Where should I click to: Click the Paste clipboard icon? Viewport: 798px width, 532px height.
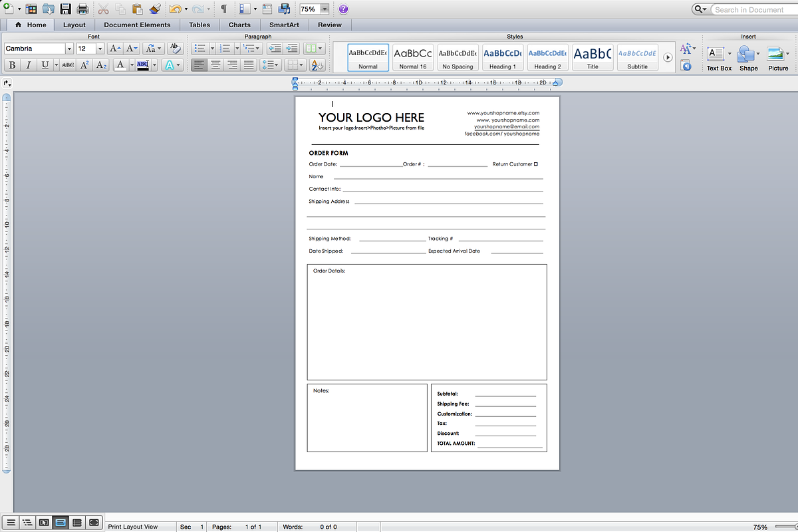click(x=138, y=9)
